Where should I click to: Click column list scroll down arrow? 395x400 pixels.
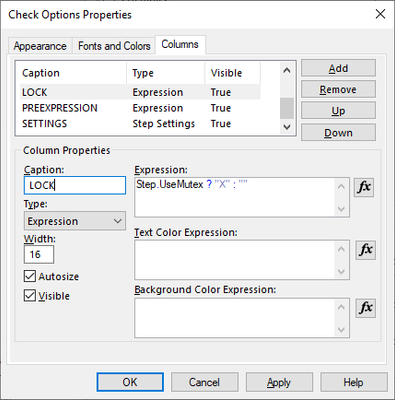point(287,127)
